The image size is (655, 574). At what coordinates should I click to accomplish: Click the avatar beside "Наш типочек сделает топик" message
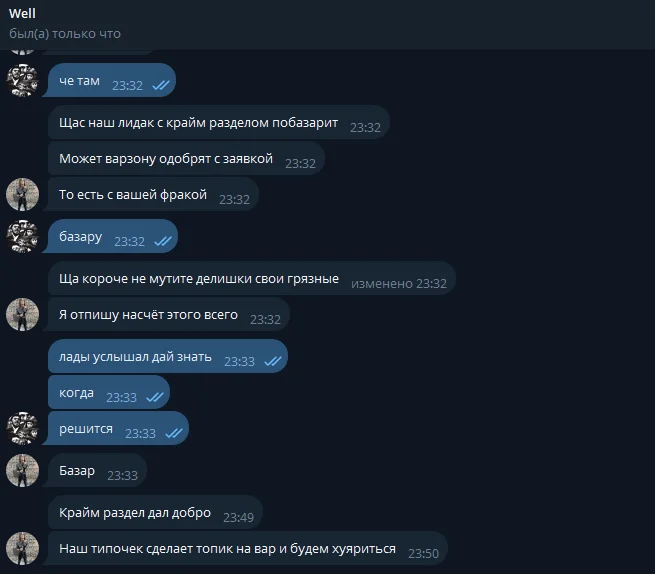click(x=23, y=549)
